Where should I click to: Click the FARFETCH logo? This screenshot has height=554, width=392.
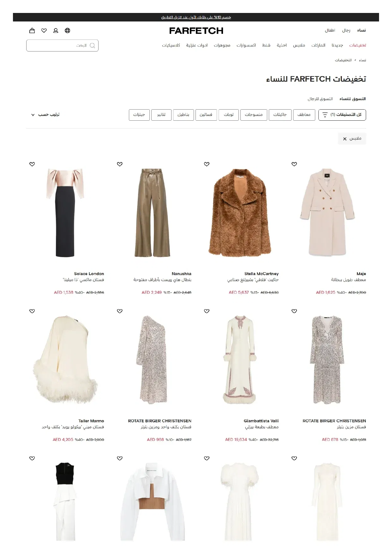click(196, 31)
